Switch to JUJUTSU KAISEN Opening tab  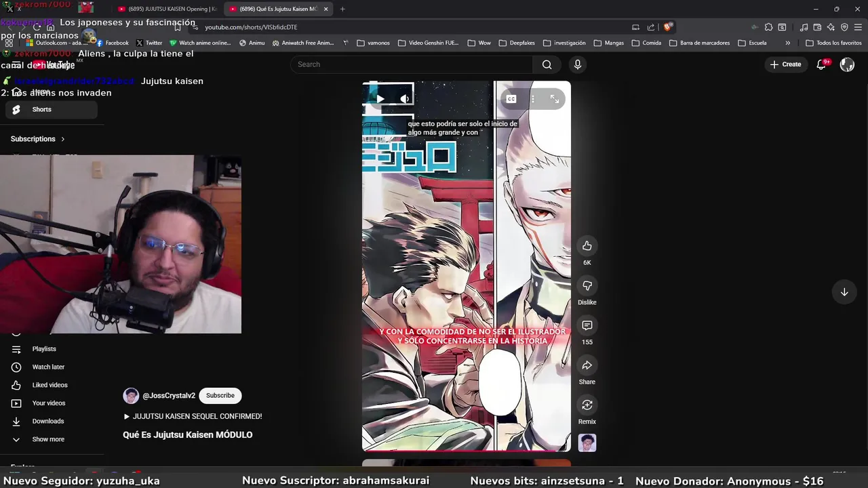[167, 9]
